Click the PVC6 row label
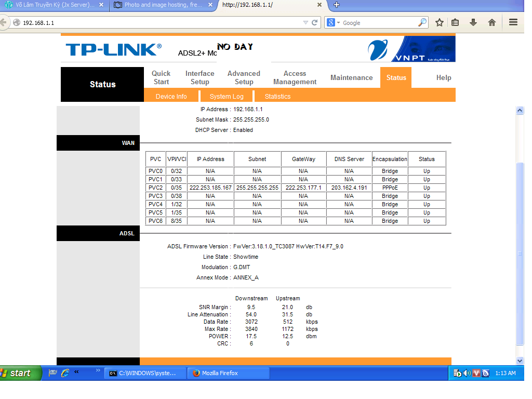The width and height of the screenshot is (532, 399). coord(155,221)
